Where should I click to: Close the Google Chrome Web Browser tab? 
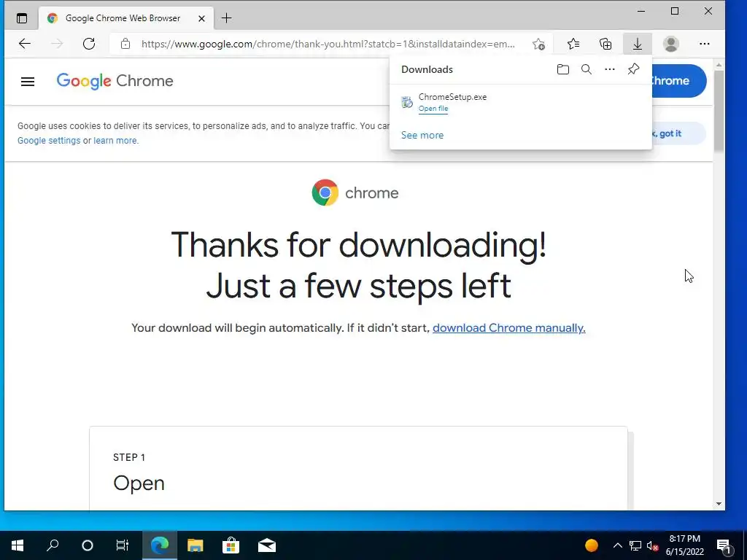201,18
